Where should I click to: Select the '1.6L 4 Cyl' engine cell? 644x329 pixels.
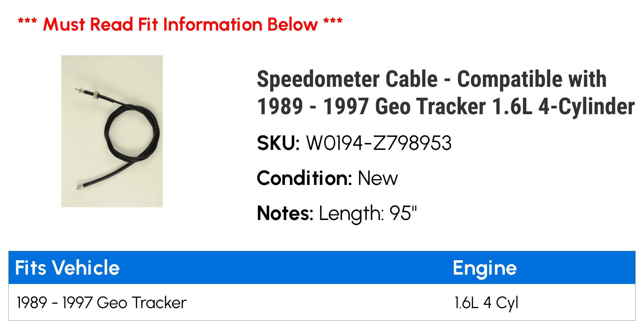coord(486,303)
